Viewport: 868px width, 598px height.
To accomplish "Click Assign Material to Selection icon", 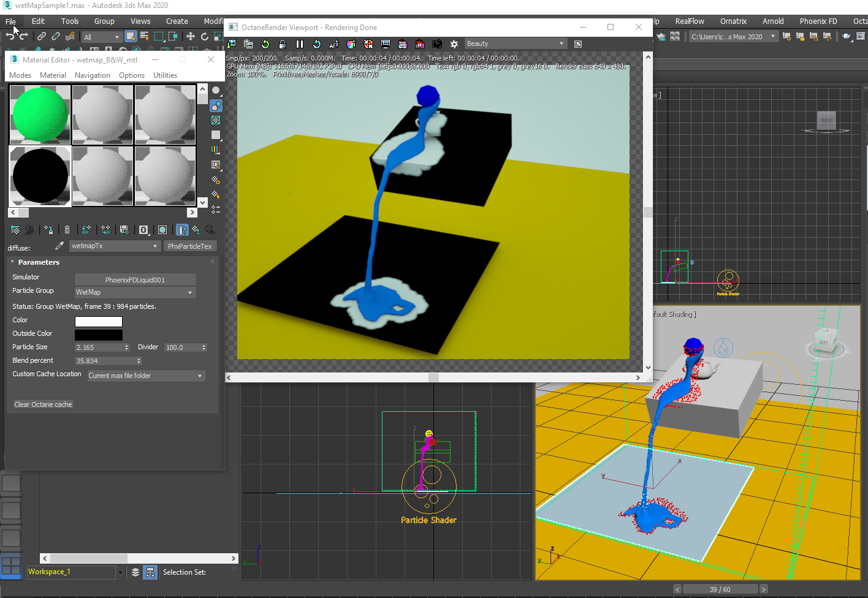I will click(x=48, y=230).
